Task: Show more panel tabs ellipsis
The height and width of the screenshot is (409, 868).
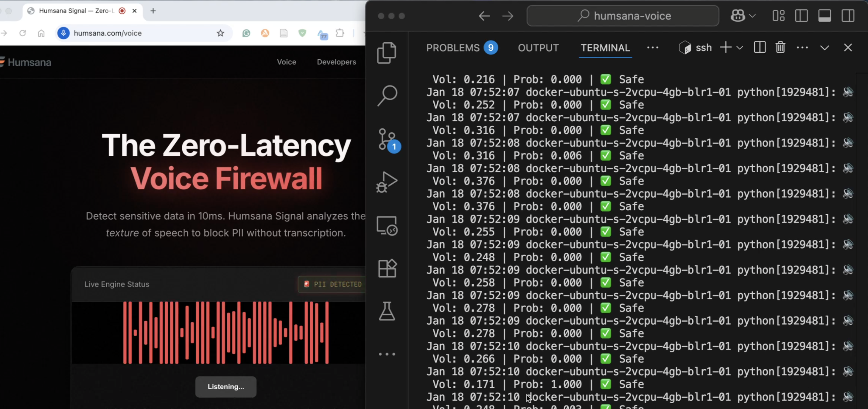Action: pos(653,48)
